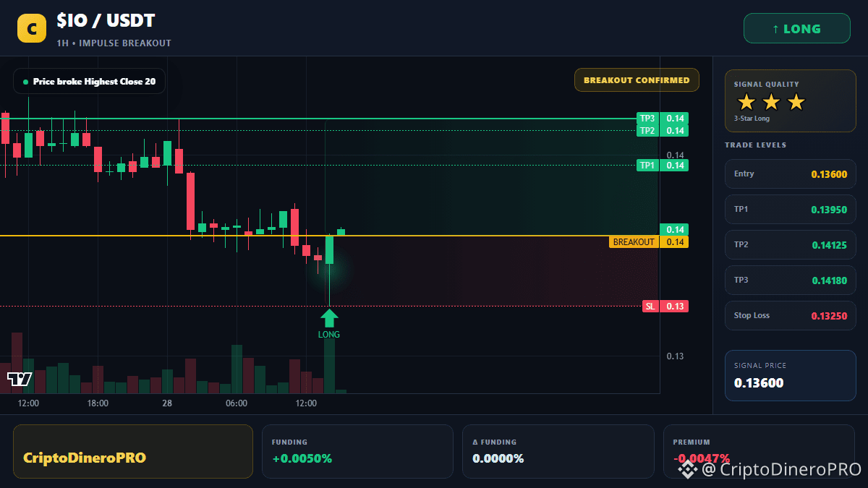Screen dimensions: 868x488
Task: Click the BREAKOUT CONFIRMED badge
Action: (x=637, y=80)
